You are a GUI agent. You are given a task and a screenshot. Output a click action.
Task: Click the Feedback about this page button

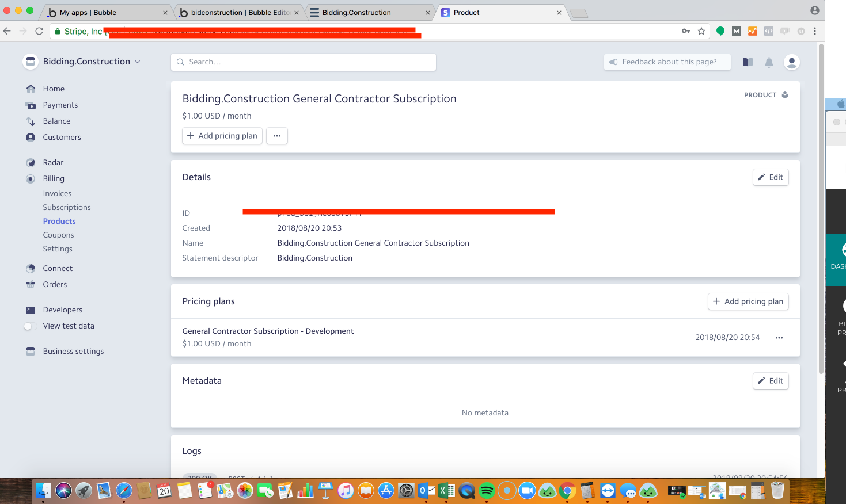[x=667, y=62]
